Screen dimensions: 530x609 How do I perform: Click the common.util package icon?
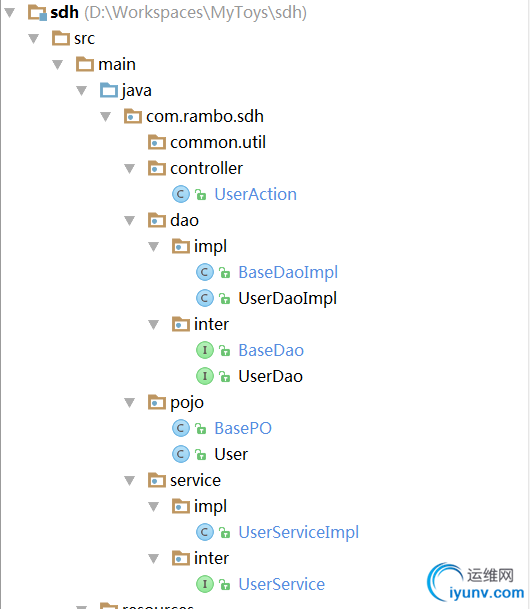coord(157,142)
